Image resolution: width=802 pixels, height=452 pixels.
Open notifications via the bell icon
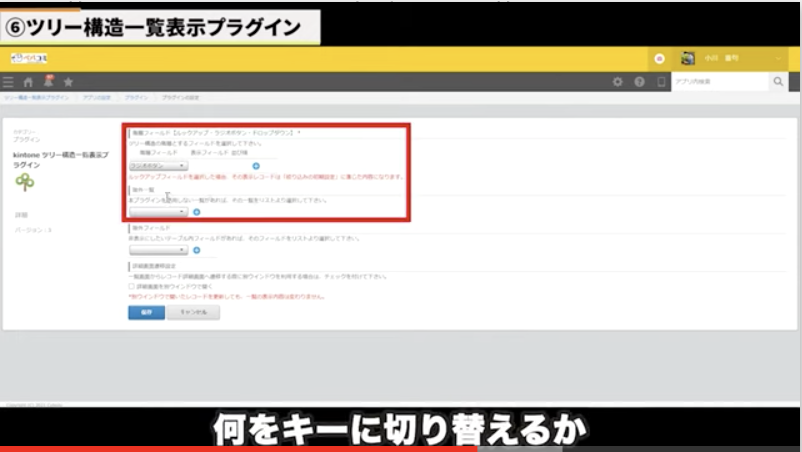pos(48,81)
